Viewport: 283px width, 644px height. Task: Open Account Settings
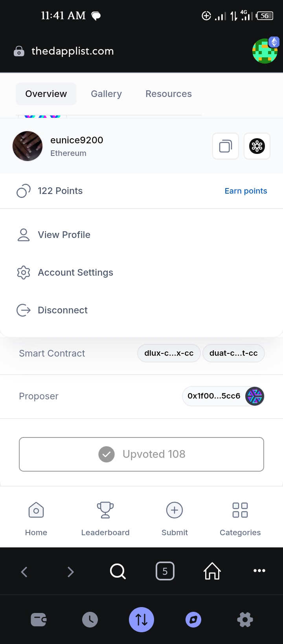[141, 273]
